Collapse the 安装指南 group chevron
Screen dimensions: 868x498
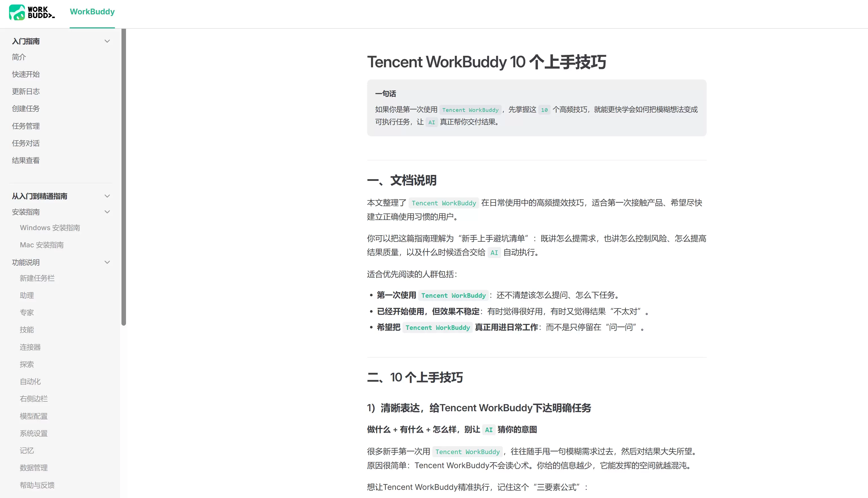107,212
